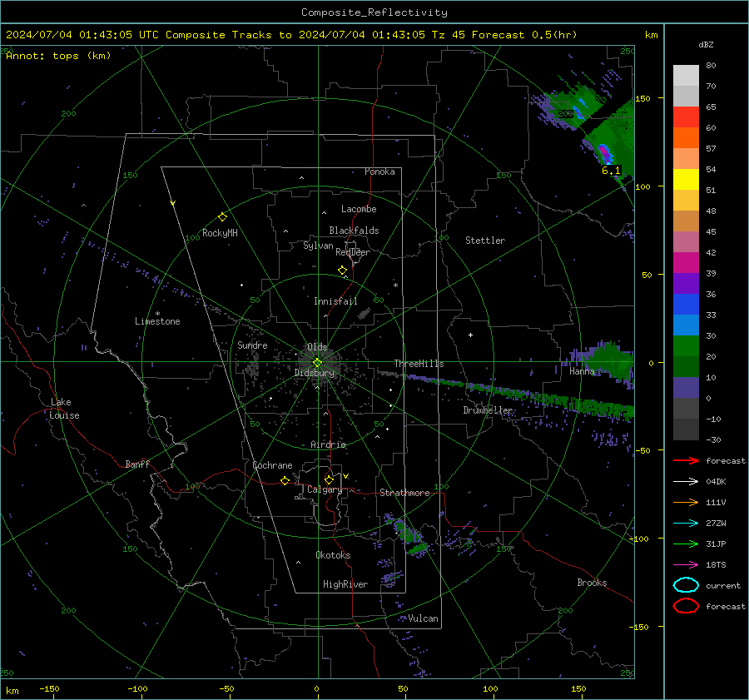Screen dimensions: 749x700
Task: Click the Brooks map label
Action: [592, 583]
